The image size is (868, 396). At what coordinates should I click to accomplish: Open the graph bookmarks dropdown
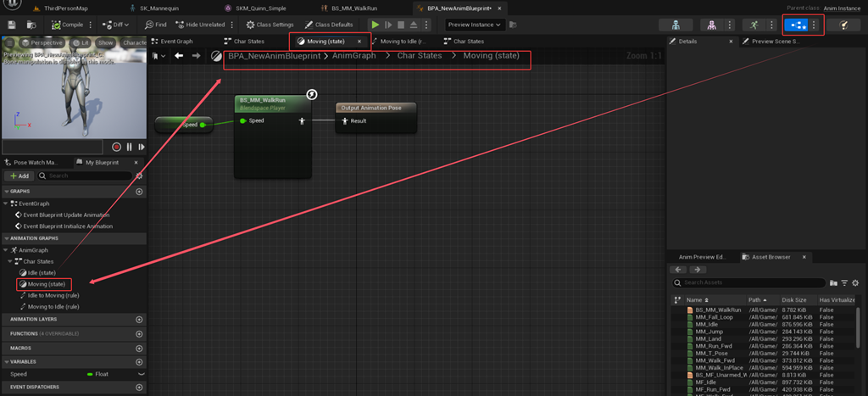(159, 56)
